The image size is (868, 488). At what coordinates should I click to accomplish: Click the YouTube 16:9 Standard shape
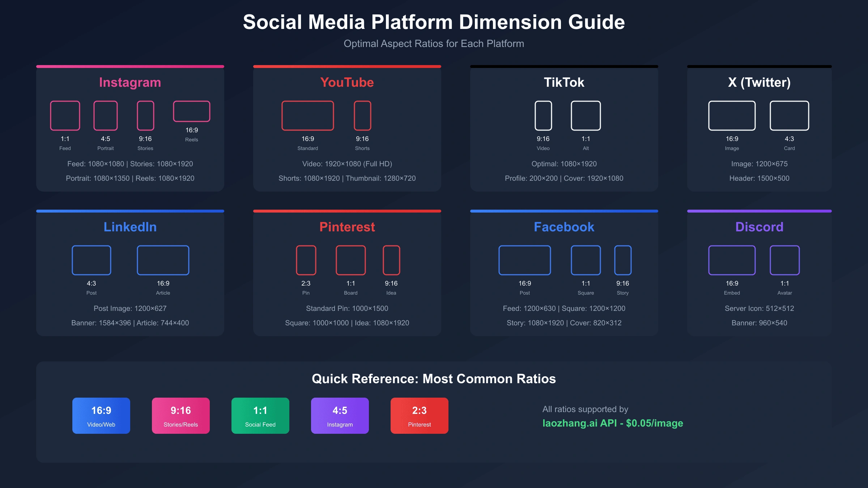point(308,116)
